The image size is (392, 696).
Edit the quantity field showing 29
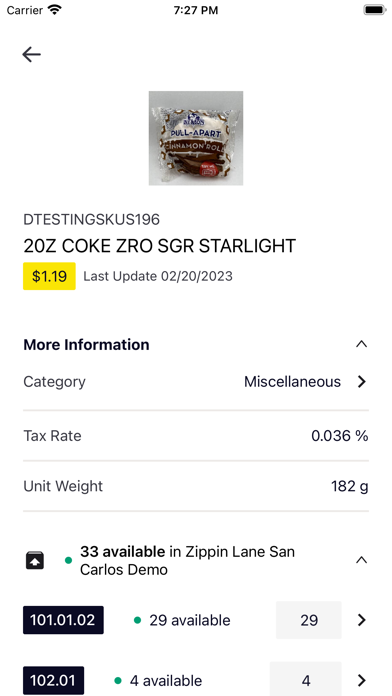pos(309,620)
